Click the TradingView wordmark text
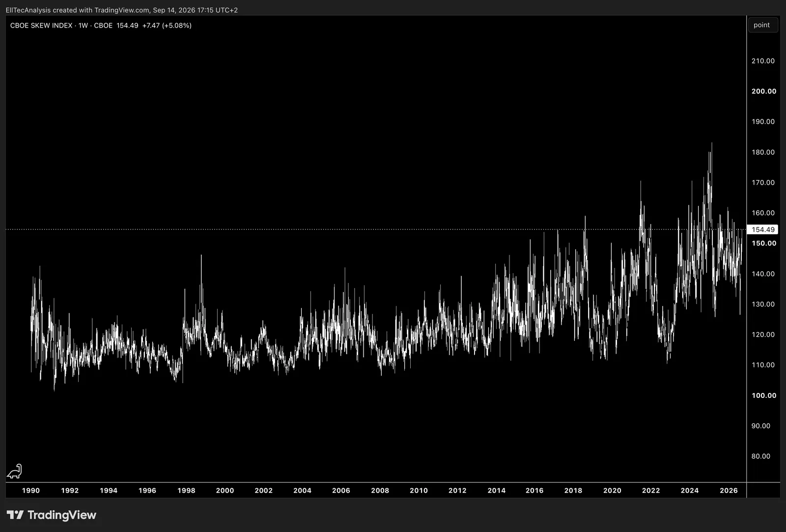 pyautogui.click(x=62, y=515)
